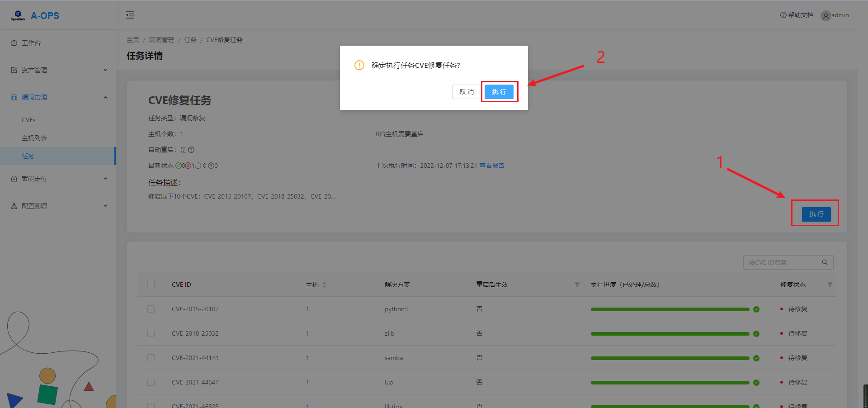Open the CVEs submenu item

tap(28, 120)
